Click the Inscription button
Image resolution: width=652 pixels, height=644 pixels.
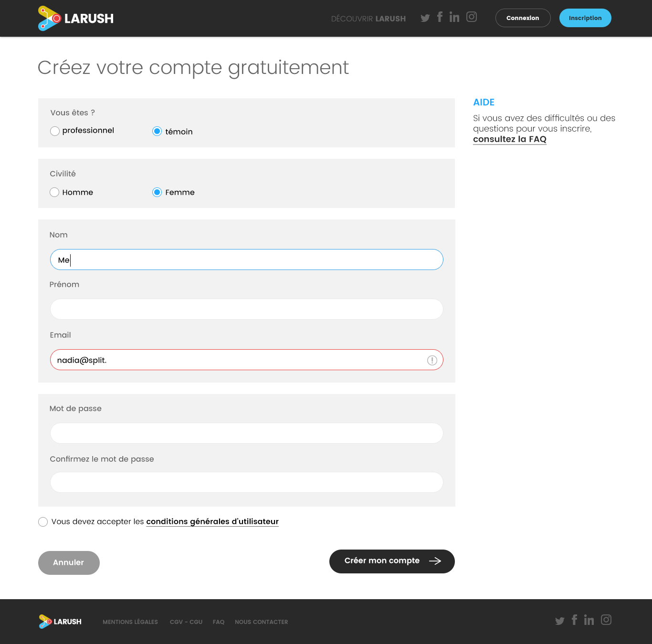585,18
